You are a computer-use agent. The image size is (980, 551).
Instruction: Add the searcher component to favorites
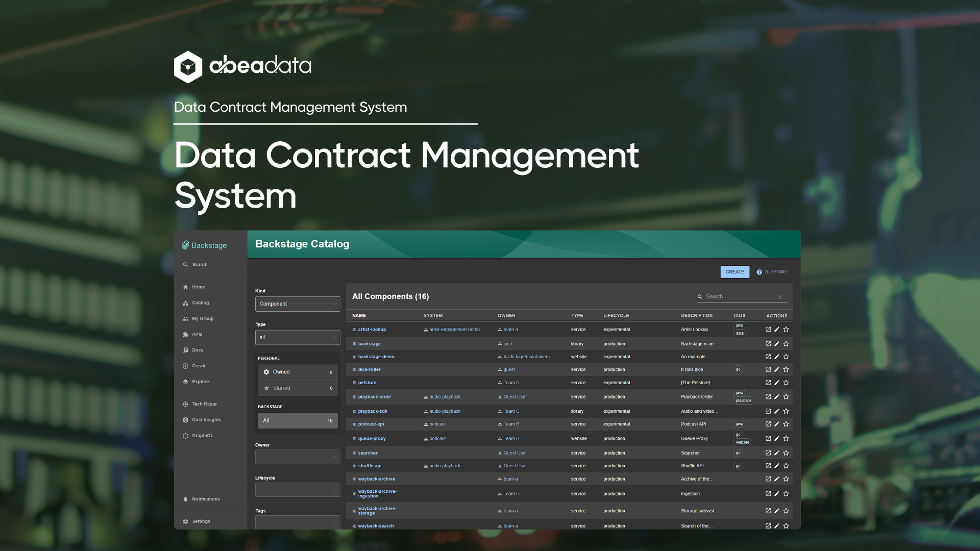coord(786,453)
